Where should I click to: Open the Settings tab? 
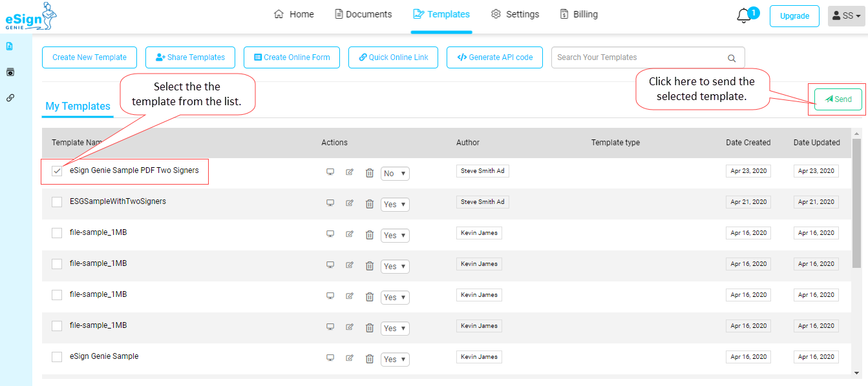pos(515,14)
